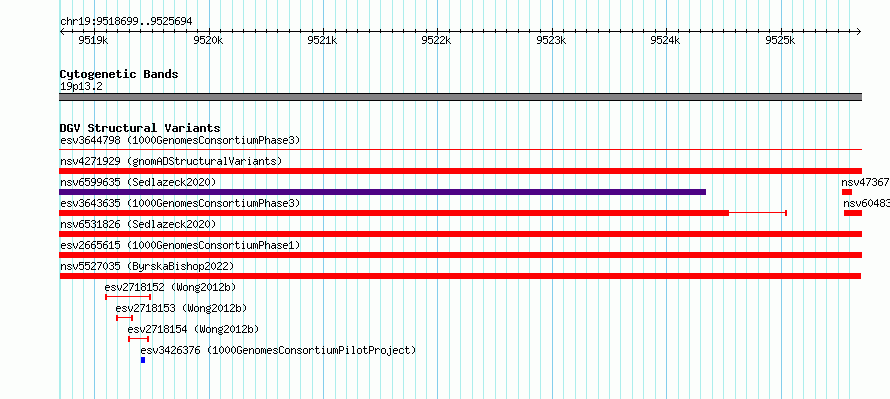Image resolution: width=890 pixels, height=399 pixels.
Task: Open esv2718153 Wong2012b label
Action: tap(182, 308)
